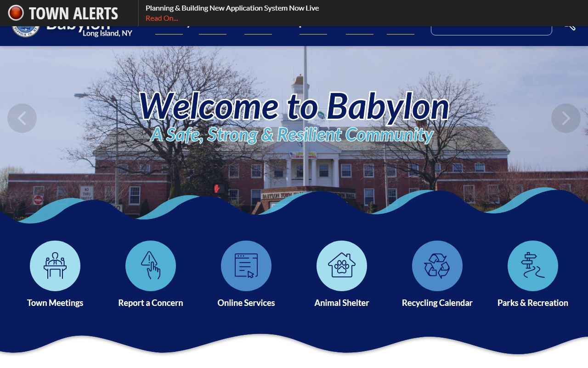This screenshot has height=368, width=588.
Task: Click the Read On... alert link
Action: 162,18
